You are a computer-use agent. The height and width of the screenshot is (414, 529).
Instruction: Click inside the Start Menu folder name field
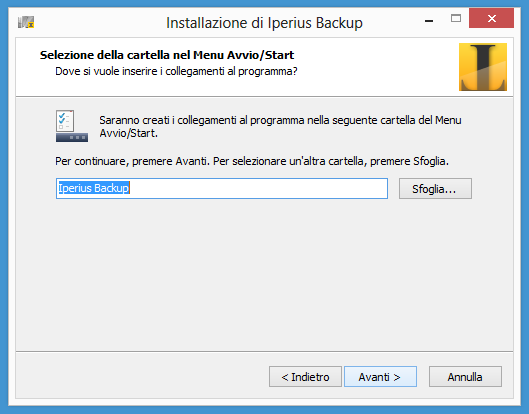tap(222, 189)
